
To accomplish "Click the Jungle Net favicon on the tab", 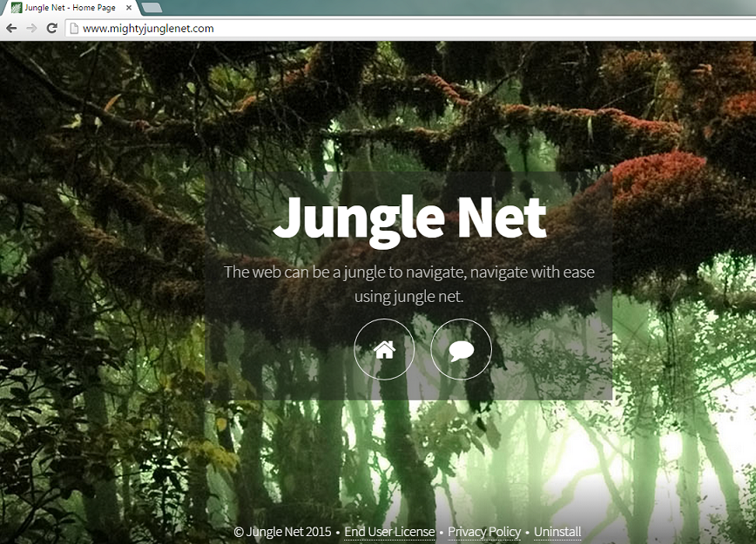I will pos(16,8).
